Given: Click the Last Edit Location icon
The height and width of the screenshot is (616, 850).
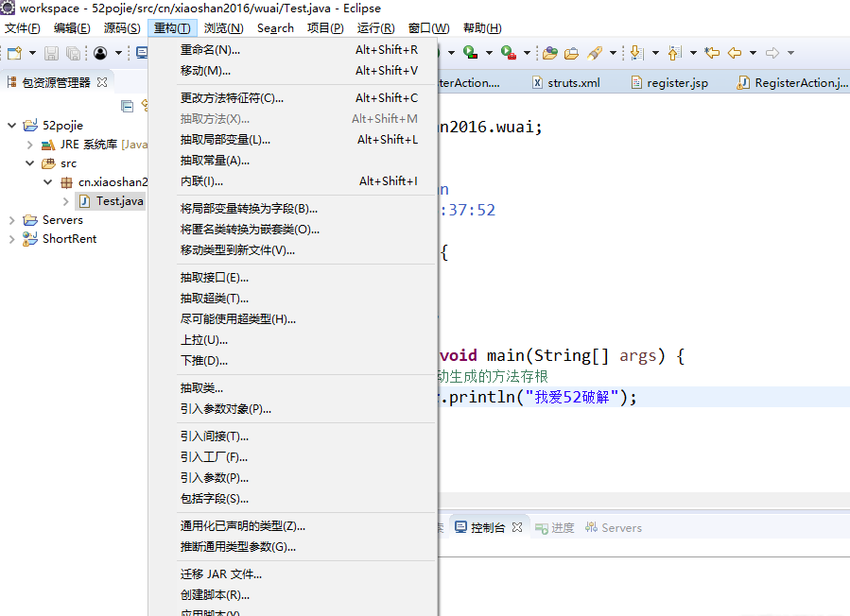Looking at the screenshot, I should pyautogui.click(x=711, y=54).
